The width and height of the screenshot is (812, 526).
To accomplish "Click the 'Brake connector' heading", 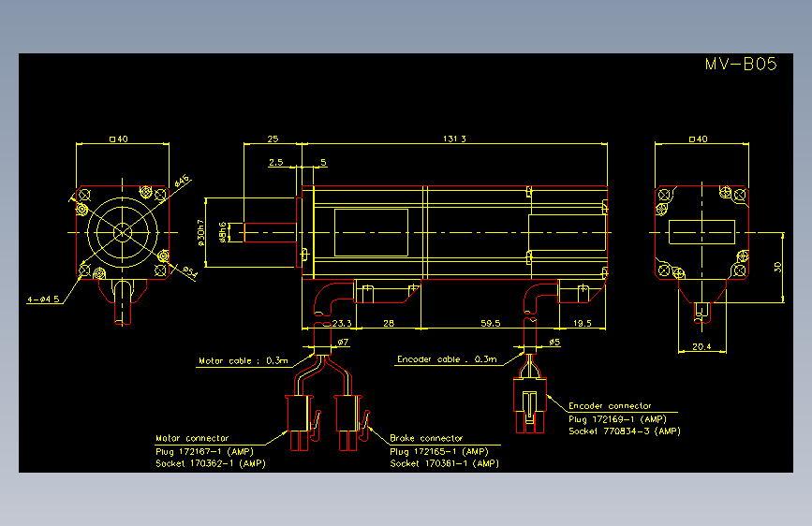I will (x=426, y=438).
